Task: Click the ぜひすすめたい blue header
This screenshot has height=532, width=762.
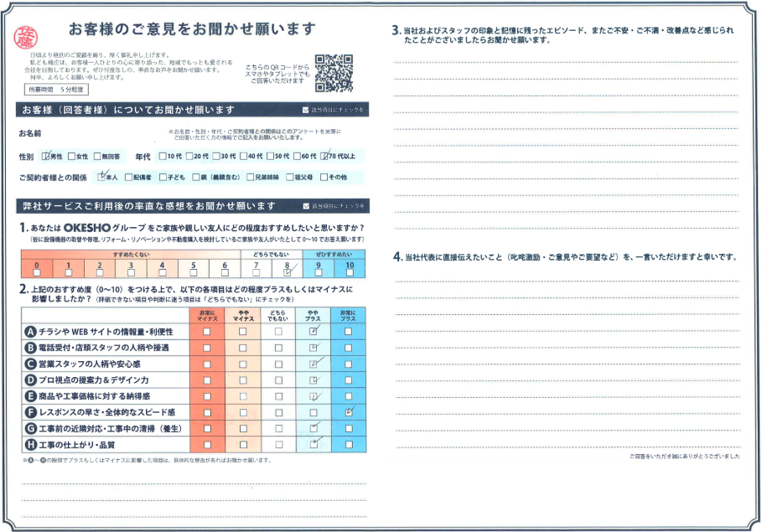Action: click(334, 253)
